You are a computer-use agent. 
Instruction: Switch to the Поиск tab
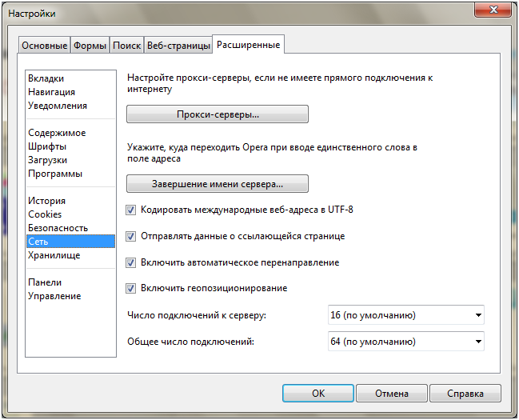coord(126,46)
